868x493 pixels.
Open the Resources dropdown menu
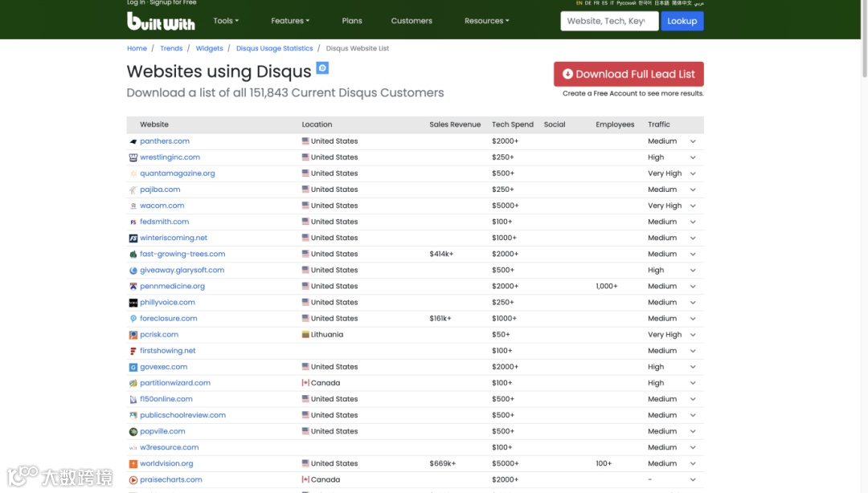click(x=486, y=20)
